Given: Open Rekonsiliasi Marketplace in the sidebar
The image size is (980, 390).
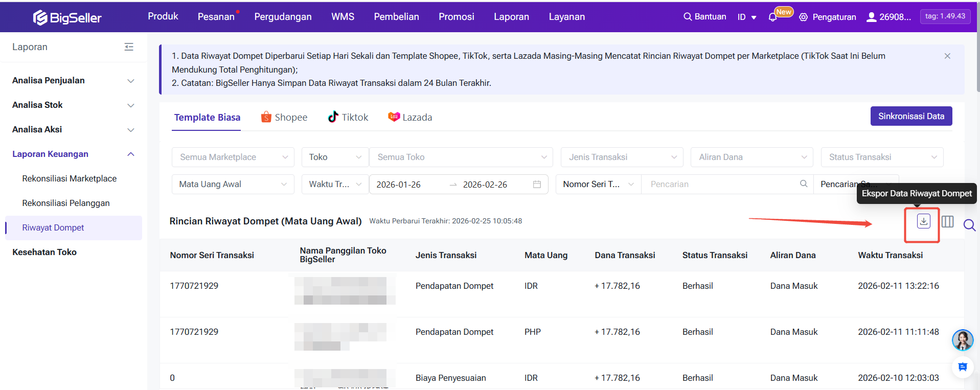Looking at the screenshot, I should [70, 179].
